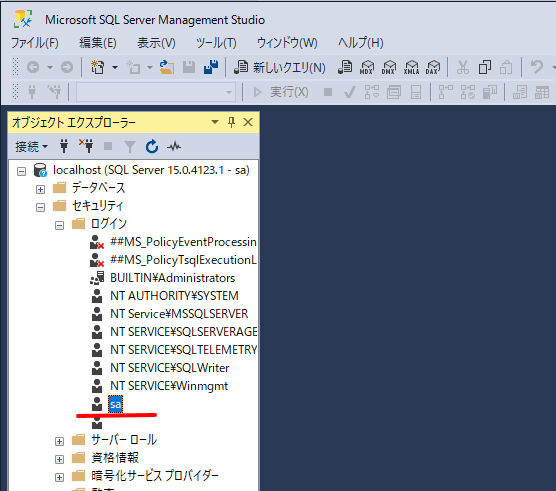Select the NT SERVICE¥SQLTELEMETRY login
The width and height of the screenshot is (556, 491).
[x=183, y=350]
